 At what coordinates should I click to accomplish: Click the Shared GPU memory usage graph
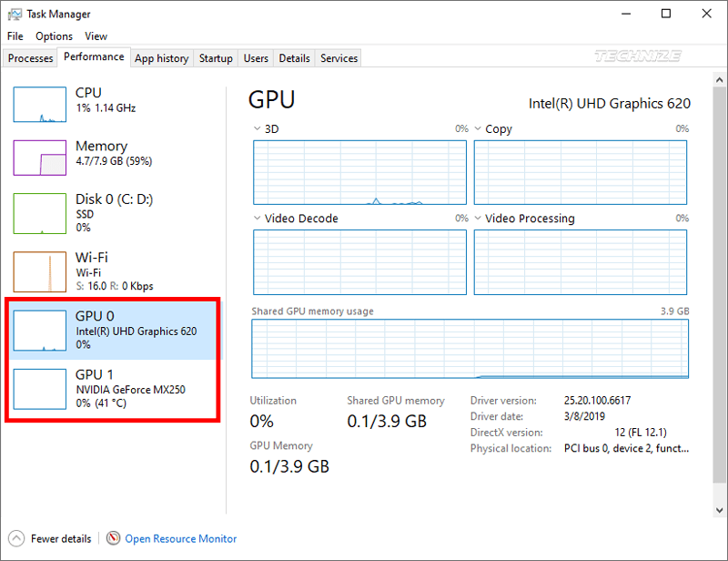(470, 348)
